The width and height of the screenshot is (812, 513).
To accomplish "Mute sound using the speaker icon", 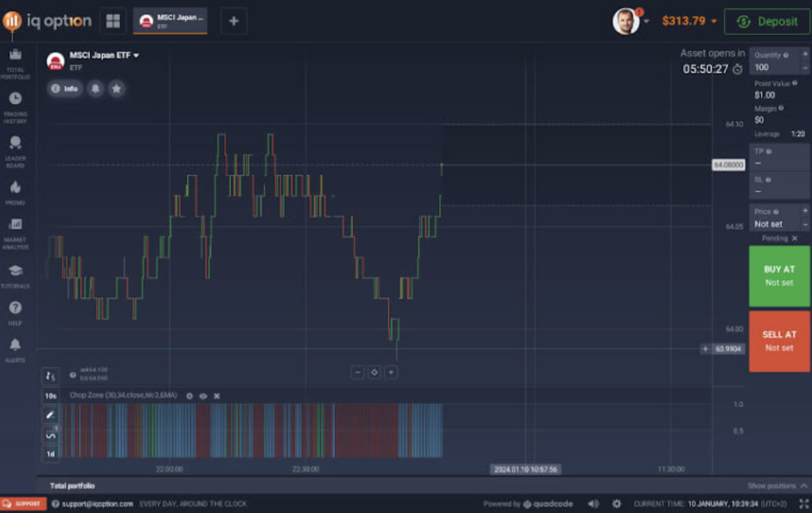I will pos(592,503).
